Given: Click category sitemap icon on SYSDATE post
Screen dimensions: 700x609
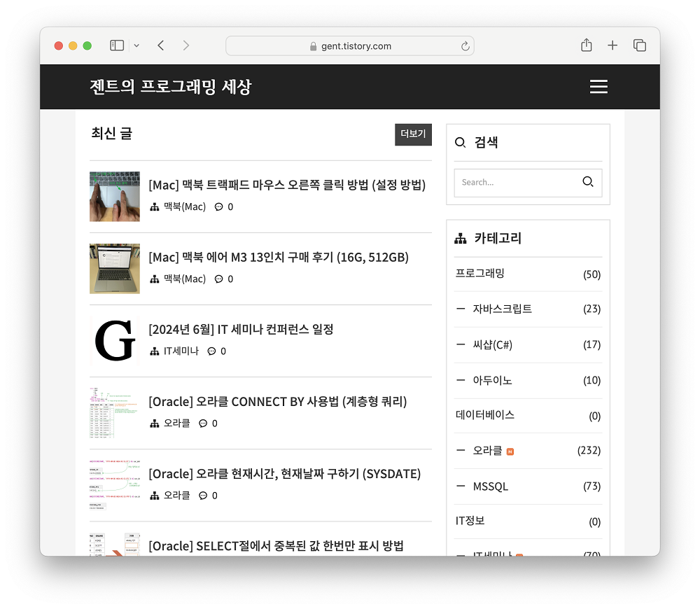Looking at the screenshot, I should (155, 496).
